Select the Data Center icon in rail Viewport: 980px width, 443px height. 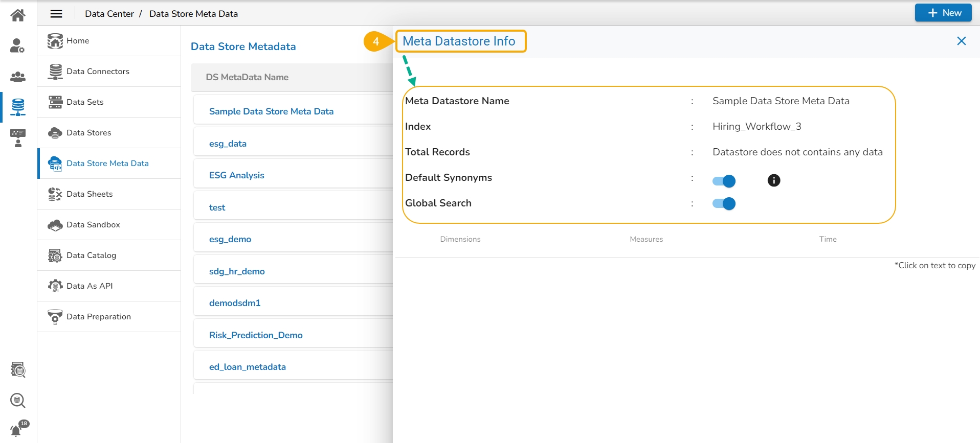(18, 107)
